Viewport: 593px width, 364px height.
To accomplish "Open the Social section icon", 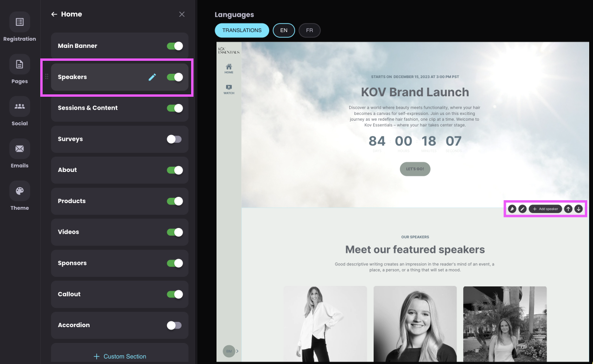I will (20, 106).
